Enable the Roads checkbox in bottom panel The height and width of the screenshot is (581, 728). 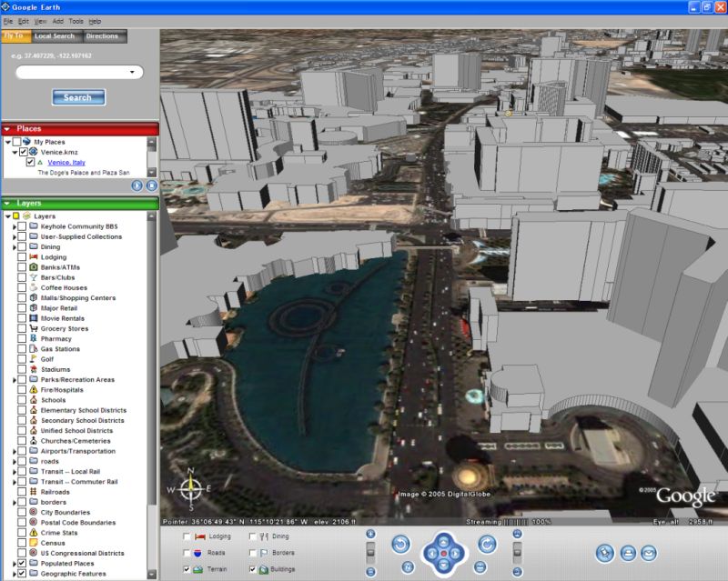pyautogui.click(x=187, y=553)
